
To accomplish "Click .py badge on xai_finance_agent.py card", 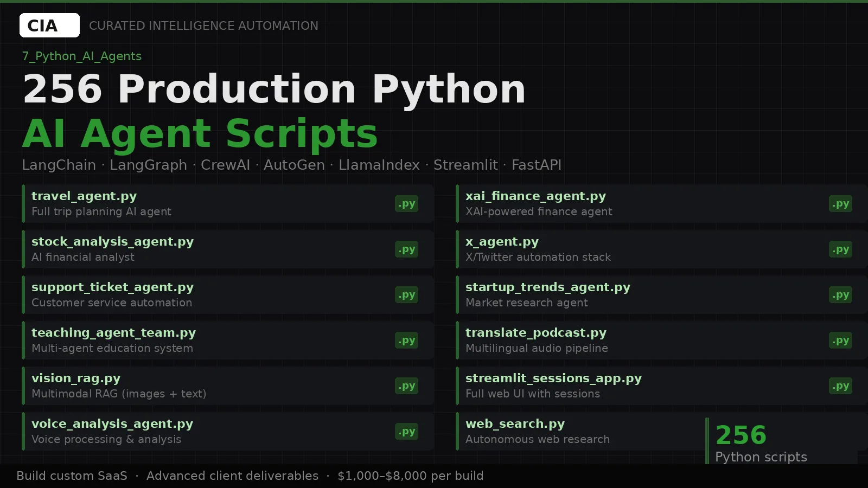I will point(840,204).
